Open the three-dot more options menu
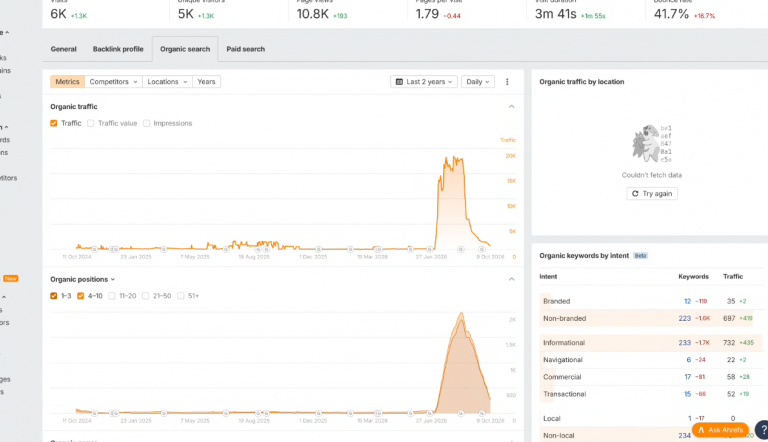768x442 pixels. (507, 82)
